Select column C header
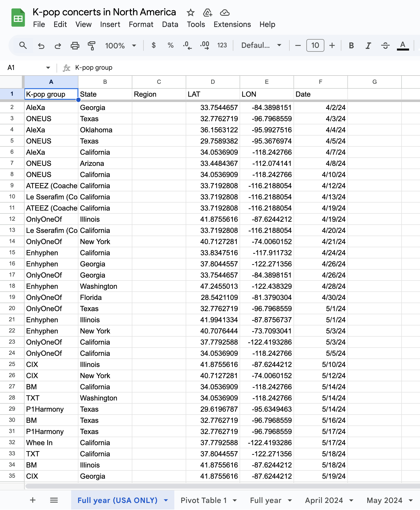Viewport: 420px width, 510px height. pos(159,82)
